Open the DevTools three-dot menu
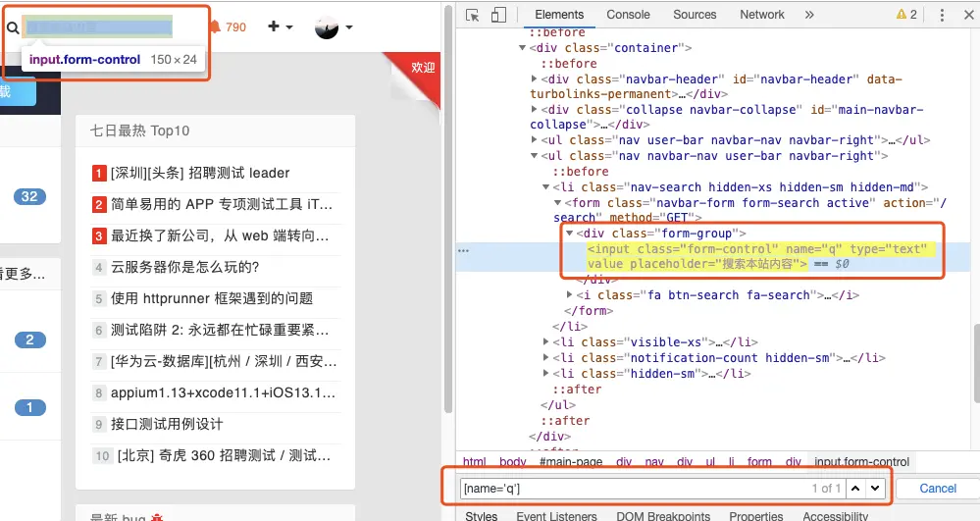This screenshot has height=521, width=980. [x=942, y=15]
